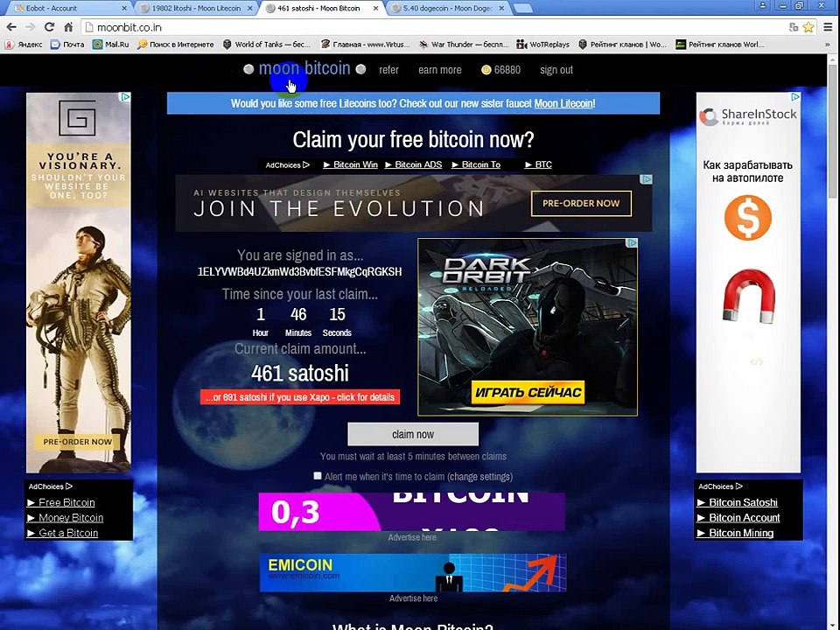Close the Moon Bitcoin tab
The width and height of the screenshot is (840, 630).
pyautogui.click(x=376, y=8)
